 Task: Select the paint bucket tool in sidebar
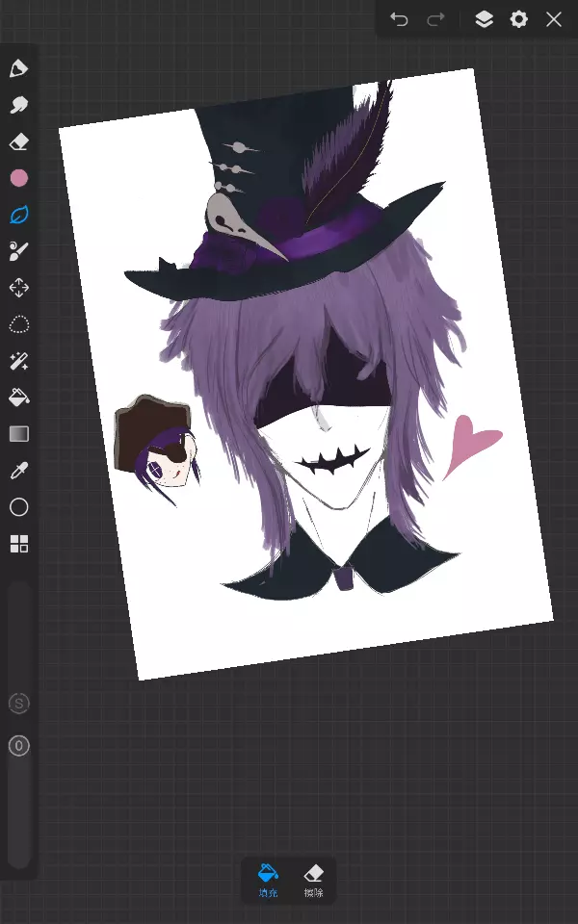pyautogui.click(x=19, y=398)
